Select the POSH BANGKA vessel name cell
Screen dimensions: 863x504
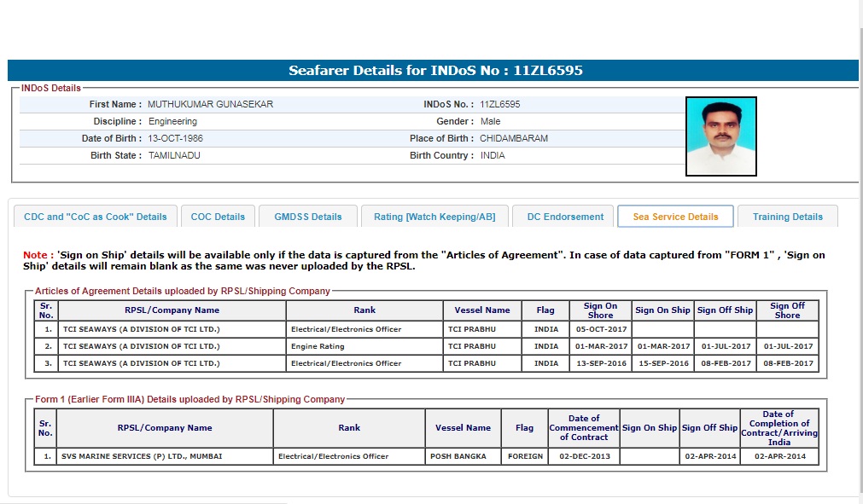458,456
